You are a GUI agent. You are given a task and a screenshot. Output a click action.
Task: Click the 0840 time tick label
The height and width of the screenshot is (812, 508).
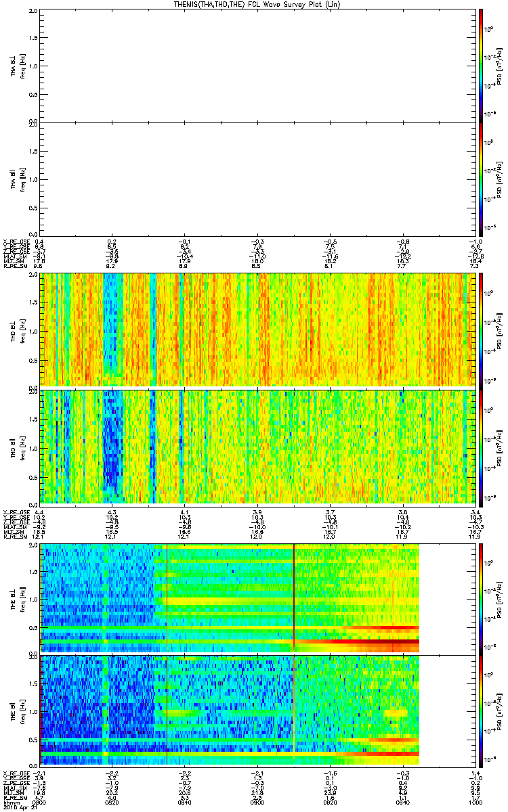point(185,802)
